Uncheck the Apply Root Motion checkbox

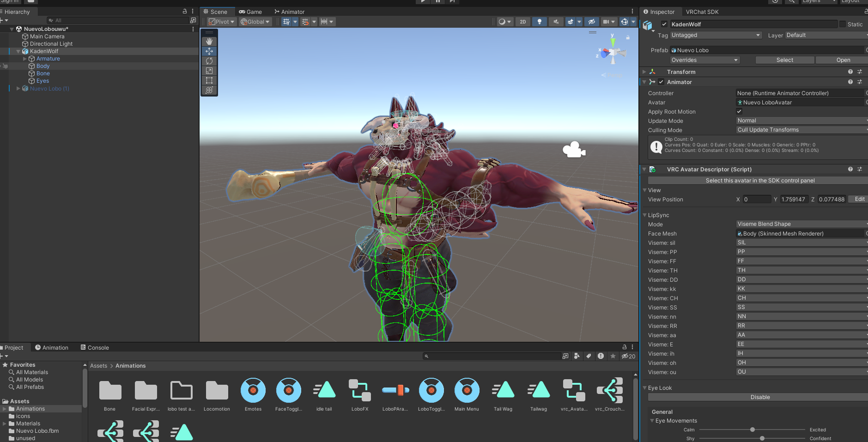point(739,111)
